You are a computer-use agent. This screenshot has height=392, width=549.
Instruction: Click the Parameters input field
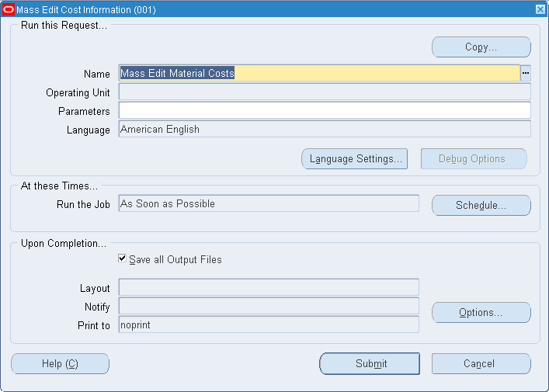pos(325,110)
